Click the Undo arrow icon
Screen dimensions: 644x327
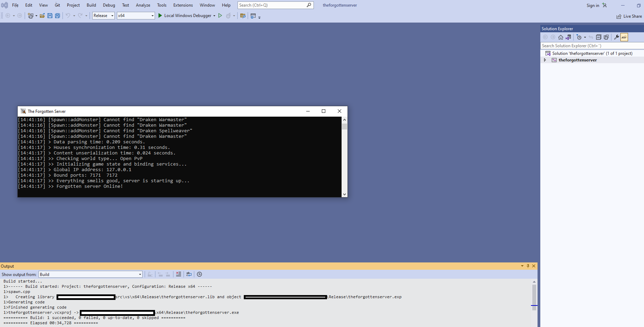click(68, 16)
